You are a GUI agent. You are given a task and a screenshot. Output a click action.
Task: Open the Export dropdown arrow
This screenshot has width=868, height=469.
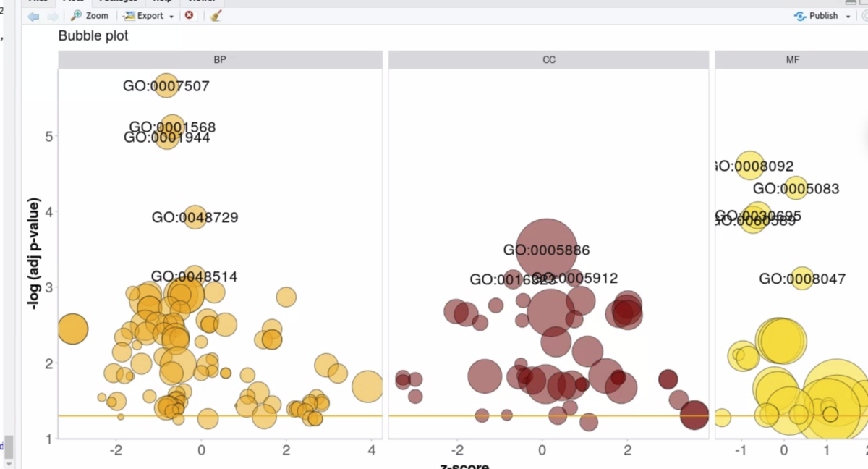[x=171, y=15]
